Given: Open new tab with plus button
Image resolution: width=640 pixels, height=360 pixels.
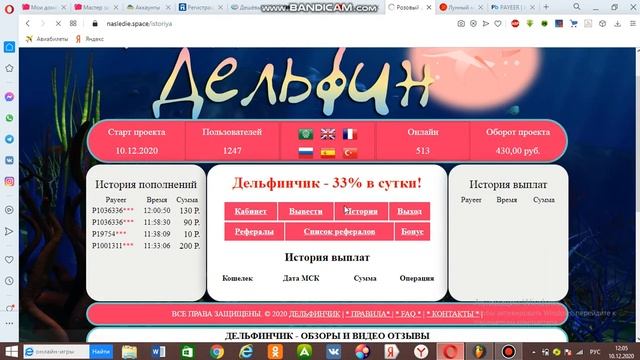Looking at the screenshot, I should 546,7.
